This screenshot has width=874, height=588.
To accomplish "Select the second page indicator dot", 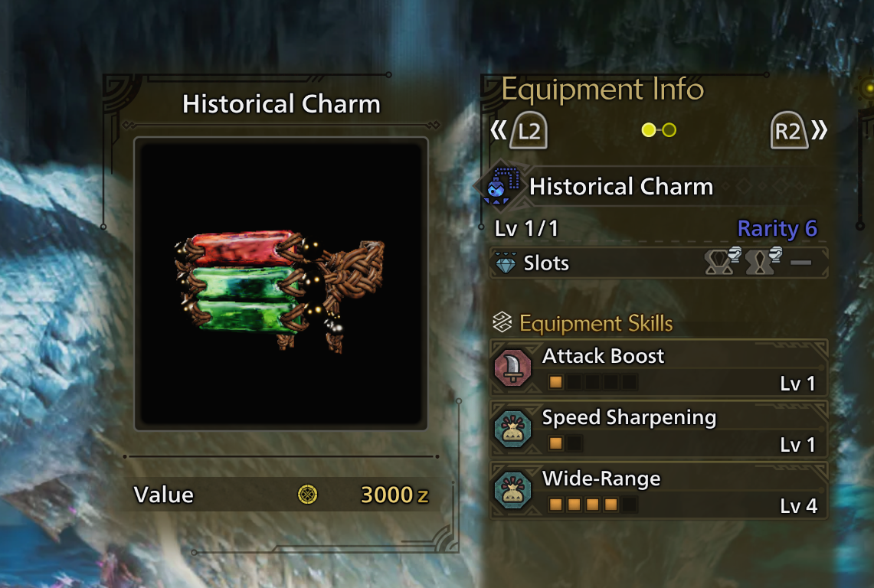I will (669, 130).
